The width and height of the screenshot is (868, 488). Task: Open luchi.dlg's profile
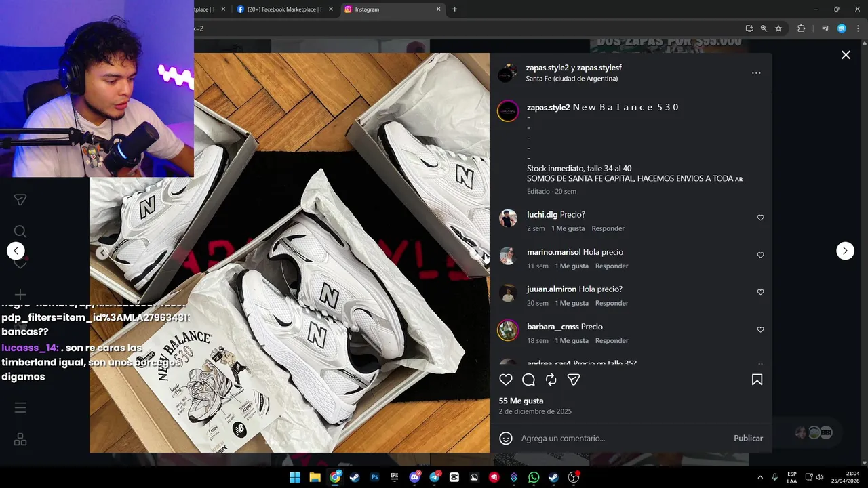[542, 215]
